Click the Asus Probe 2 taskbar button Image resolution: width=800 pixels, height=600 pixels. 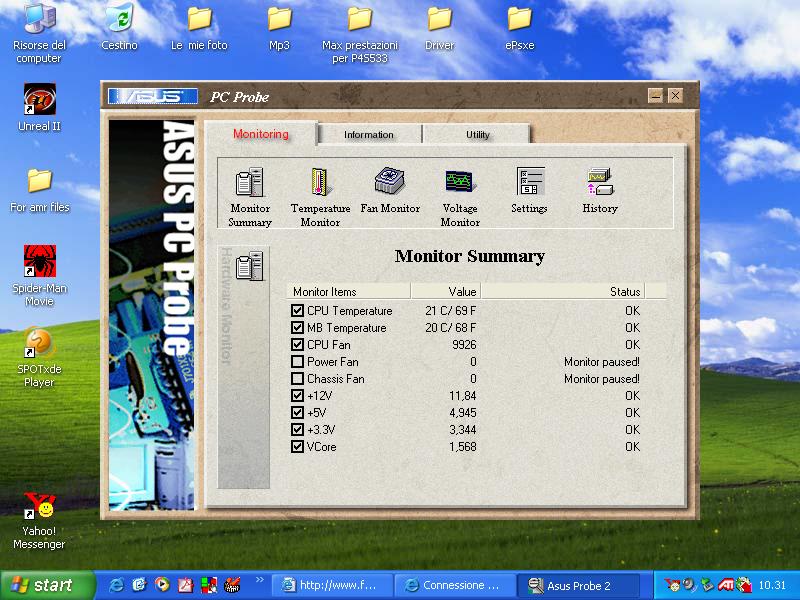point(579,585)
